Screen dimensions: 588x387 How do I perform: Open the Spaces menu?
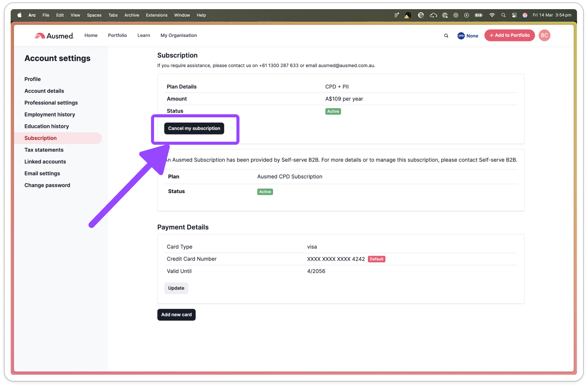(94, 15)
